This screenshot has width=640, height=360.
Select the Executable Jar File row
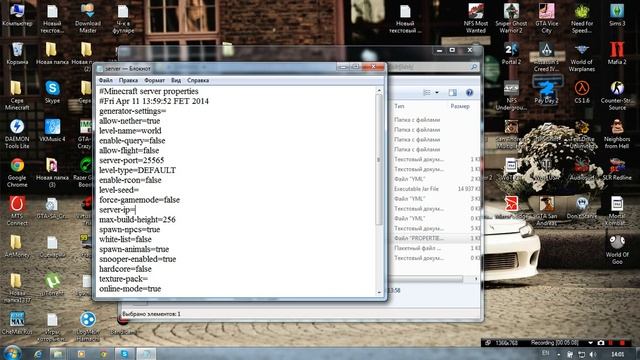tap(436, 189)
